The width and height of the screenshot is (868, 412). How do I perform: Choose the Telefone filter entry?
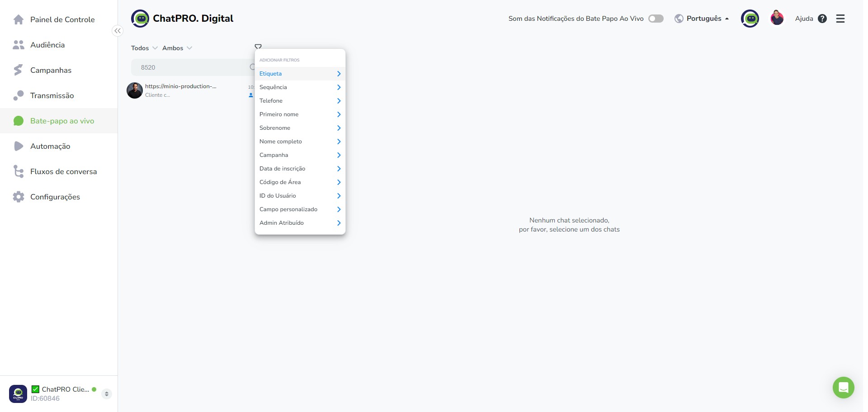coord(300,101)
